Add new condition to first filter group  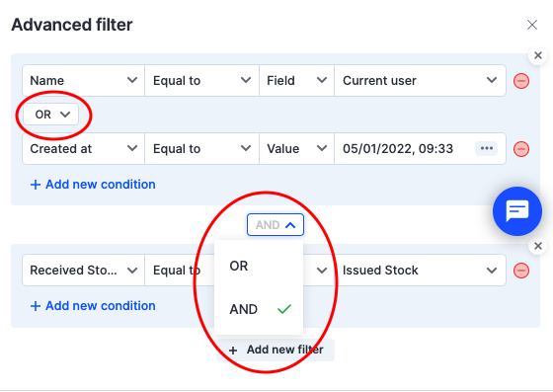pos(93,185)
